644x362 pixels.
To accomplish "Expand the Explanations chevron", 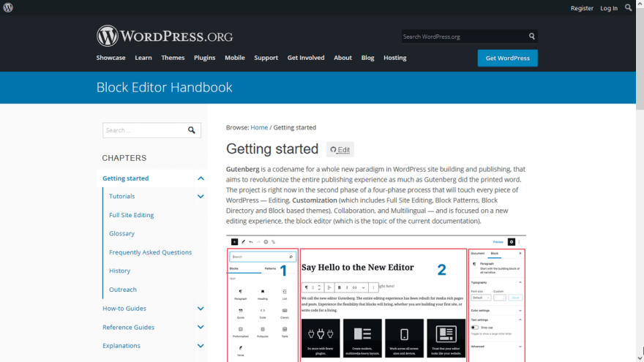I will 201,346.
